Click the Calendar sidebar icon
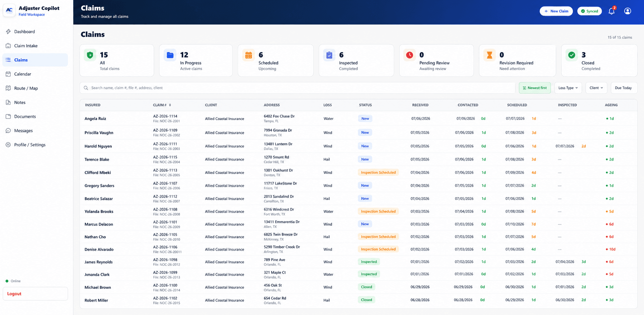This screenshot has width=644, height=315. pyautogui.click(x=8, y=74)
